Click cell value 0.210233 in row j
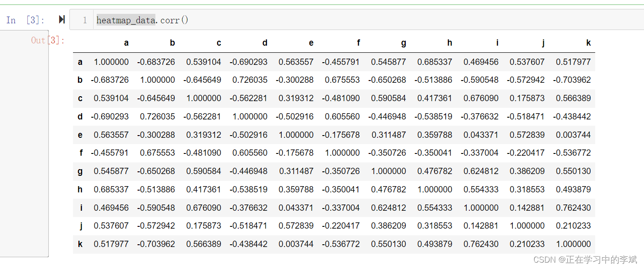 [x=574, y=226]
